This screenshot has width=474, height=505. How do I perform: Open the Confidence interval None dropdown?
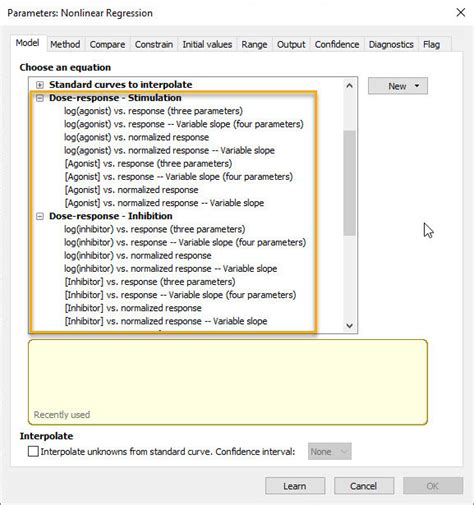coord(330,452)
